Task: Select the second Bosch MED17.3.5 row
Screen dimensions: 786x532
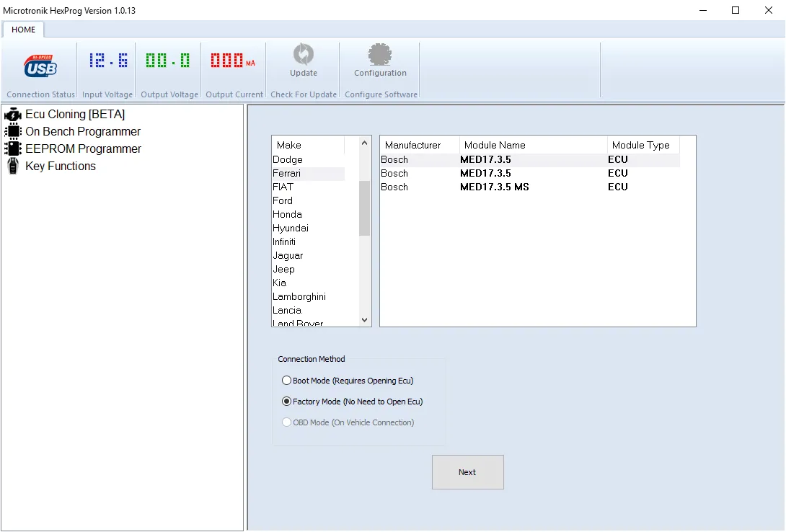Action: click(x=530, y=173)
